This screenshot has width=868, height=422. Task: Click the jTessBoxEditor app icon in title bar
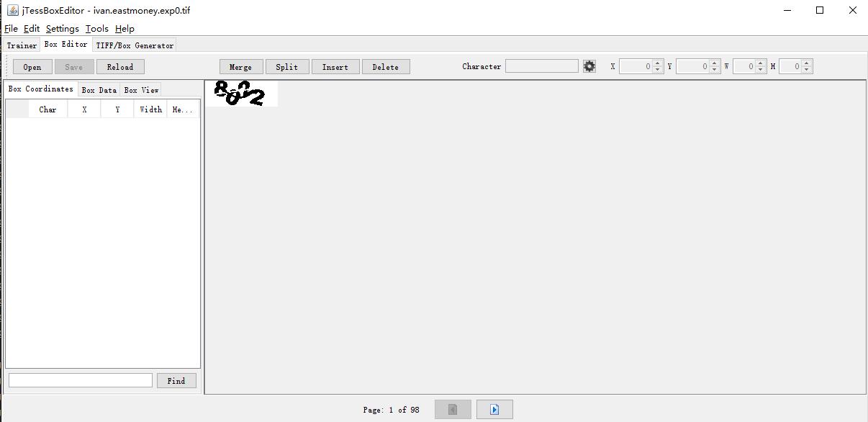pos(12,10)
